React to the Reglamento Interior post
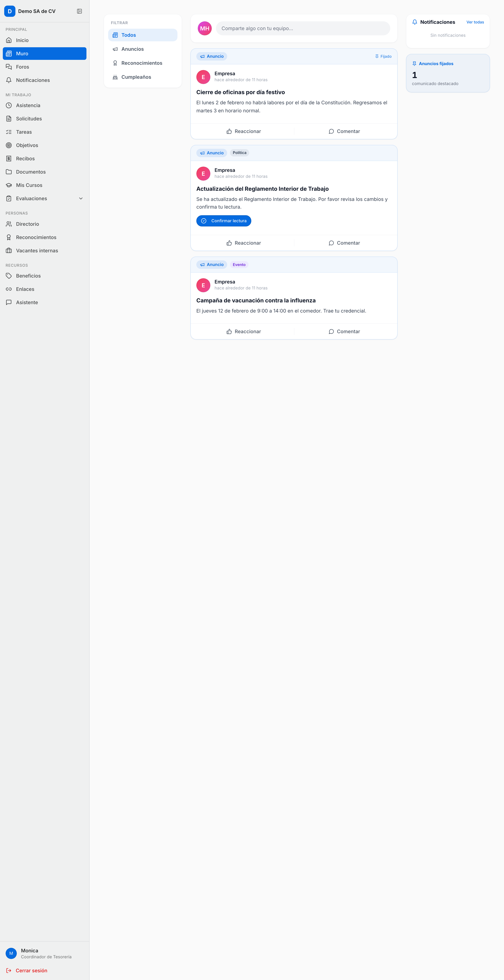Screen dimensions: 504x980 tap(243, 243)
